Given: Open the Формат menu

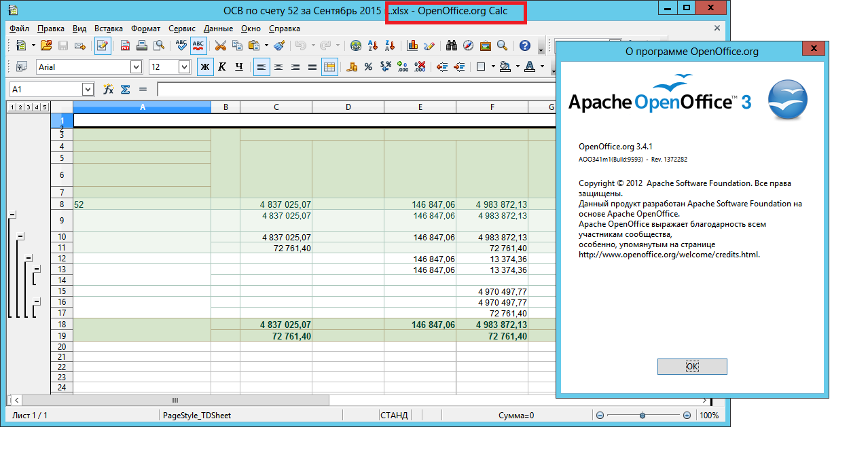Looking at the screenshot, I should tap(146, 29).
